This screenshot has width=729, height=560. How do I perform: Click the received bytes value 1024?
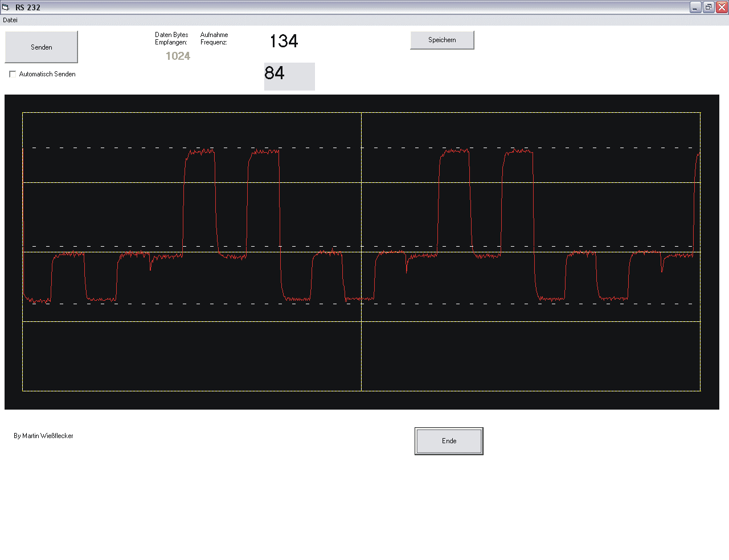click(178, 56)
